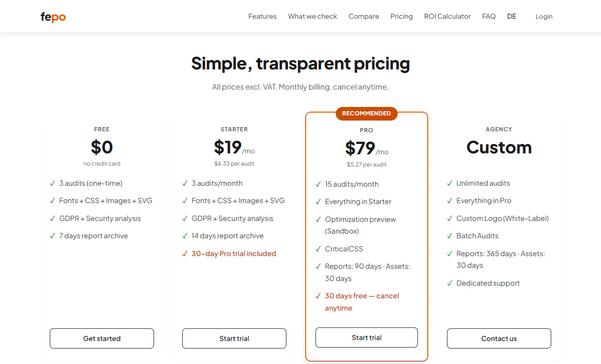The width and height of the screenshot is (601, 364).
Task: Select Pricing in the navigation
Action: (401, 16)
